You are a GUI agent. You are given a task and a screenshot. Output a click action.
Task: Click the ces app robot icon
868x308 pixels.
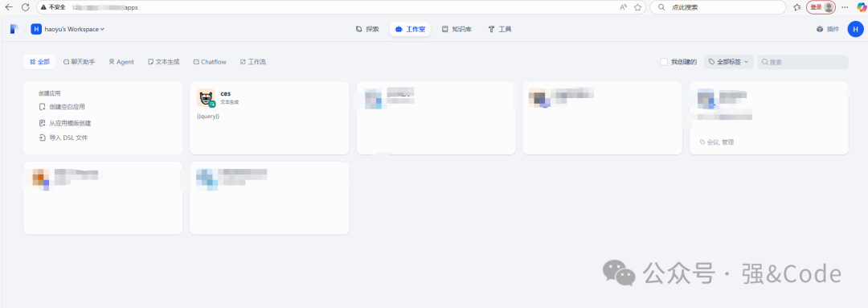tap(206, 98)
